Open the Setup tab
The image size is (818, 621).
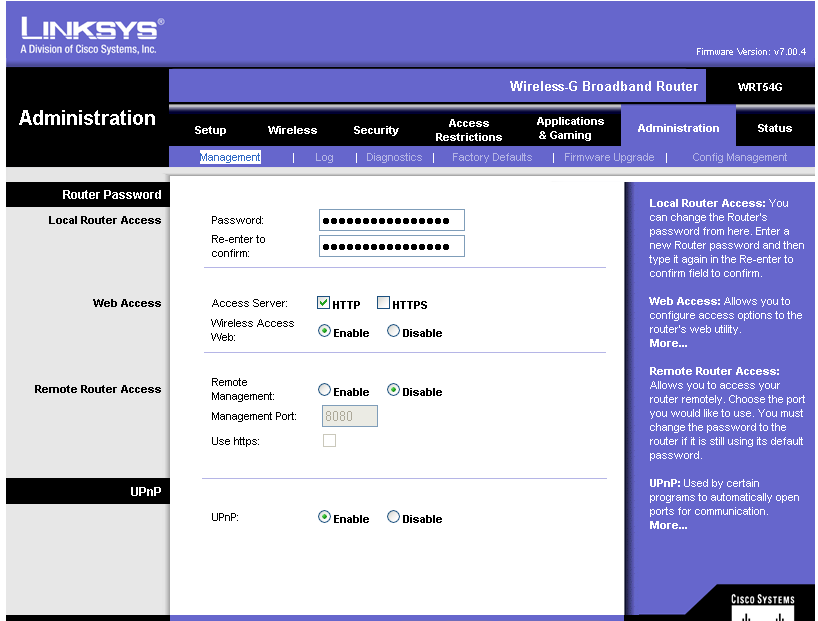pos(210,130)
